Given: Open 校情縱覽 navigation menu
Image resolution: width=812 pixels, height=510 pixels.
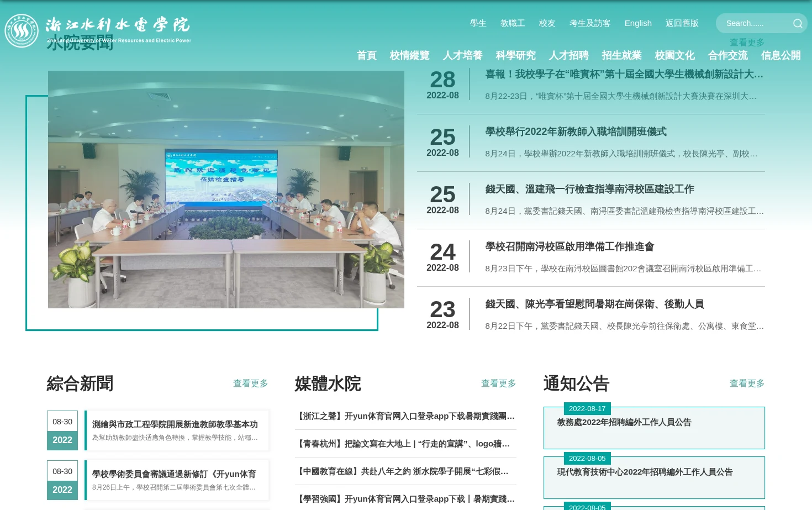Looking at the screenshot, I should coord(409,55).
